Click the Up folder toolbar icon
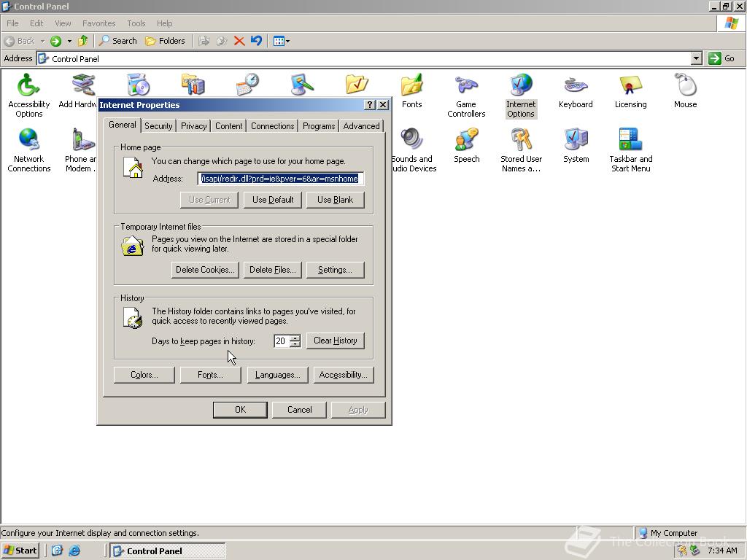Viewport: 747px width, 560px height. [x=83, y=41]
